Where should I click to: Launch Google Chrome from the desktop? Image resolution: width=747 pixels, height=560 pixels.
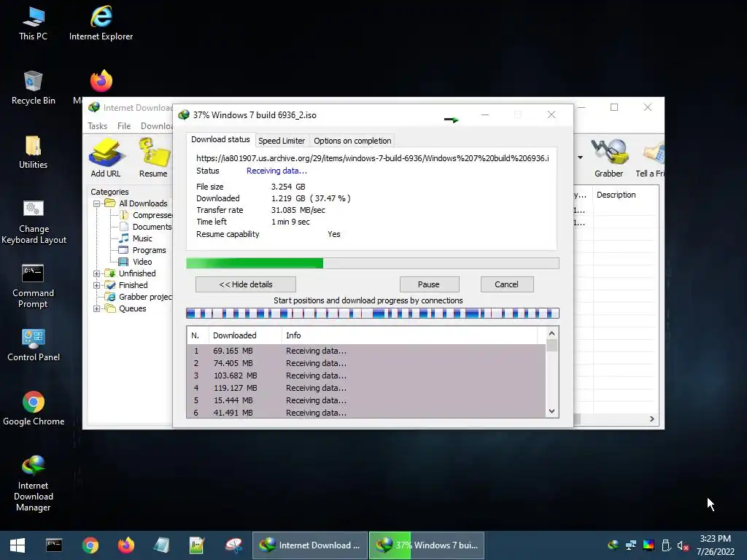click(34, 408)
